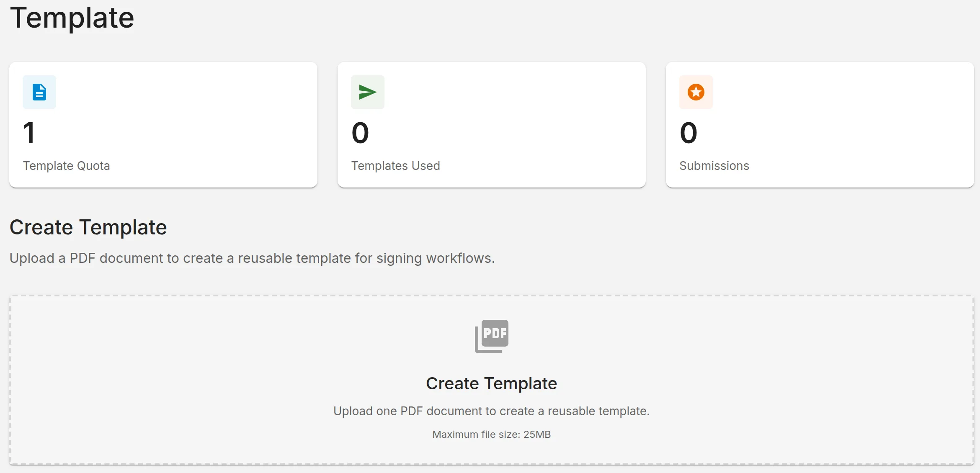Click 'Upload one PDF document to create a reusable template.' text

pyautogui.click(x=492, y=411)
